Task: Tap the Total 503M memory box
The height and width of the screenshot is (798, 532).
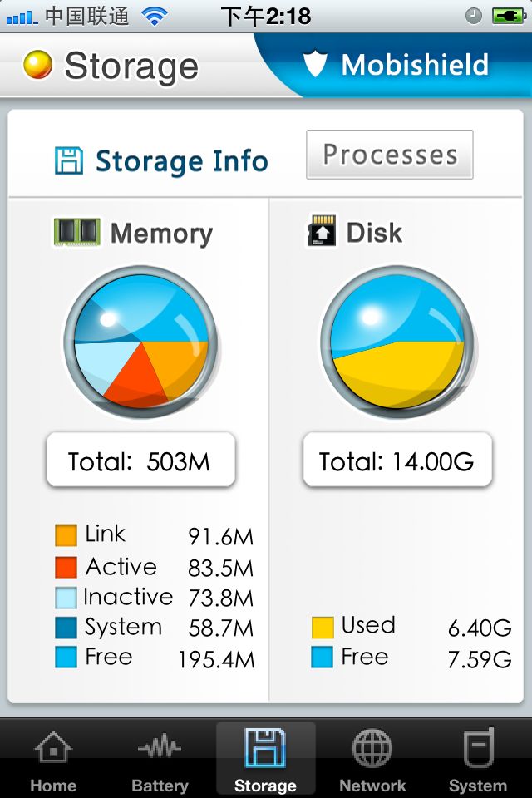Action: coord(140,460)
